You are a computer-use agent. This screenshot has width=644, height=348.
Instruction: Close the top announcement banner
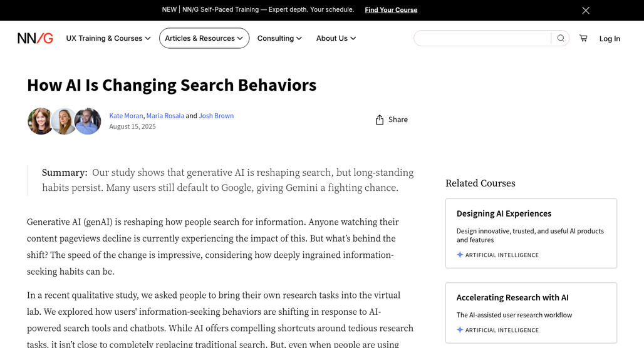[586, 10]
